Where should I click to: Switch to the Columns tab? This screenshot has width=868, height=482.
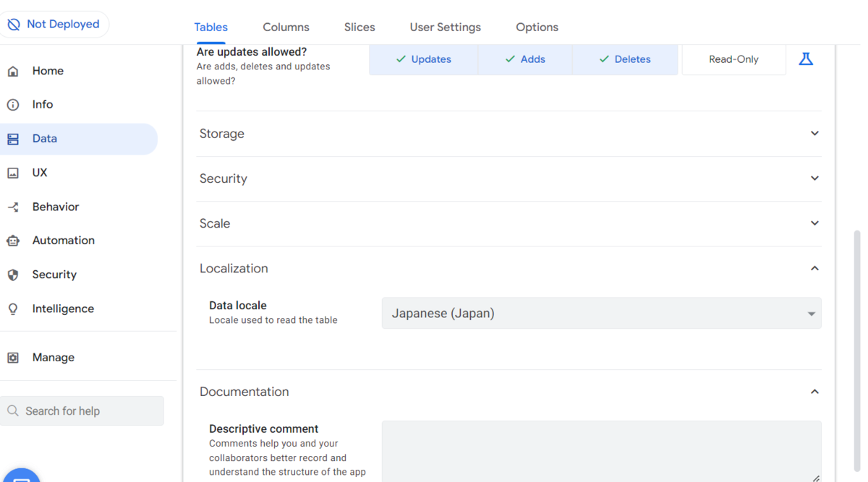(x=286, y=27)
